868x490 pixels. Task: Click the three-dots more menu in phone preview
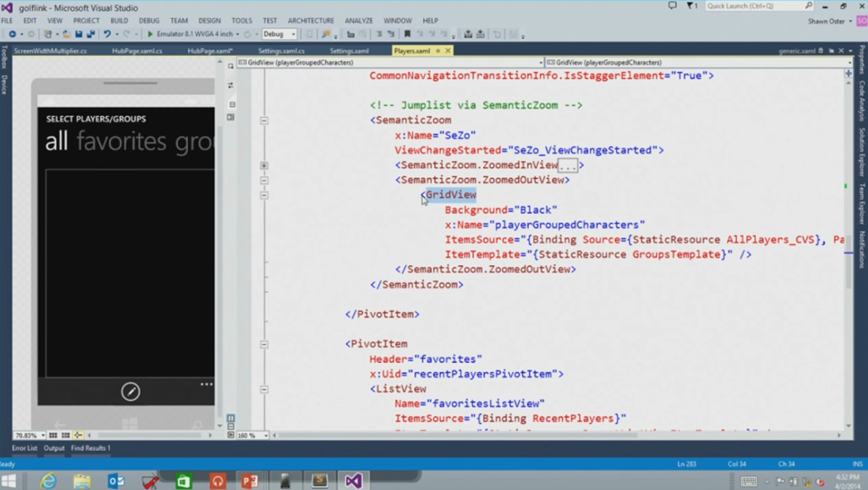point(207,384)
